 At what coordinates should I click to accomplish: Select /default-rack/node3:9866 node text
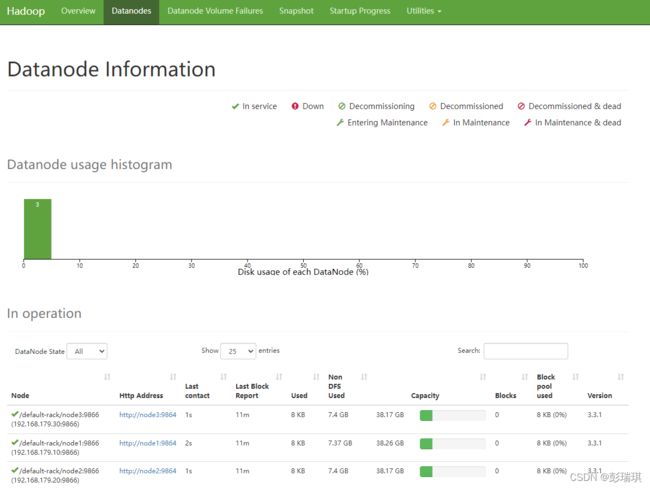[59, 415]
